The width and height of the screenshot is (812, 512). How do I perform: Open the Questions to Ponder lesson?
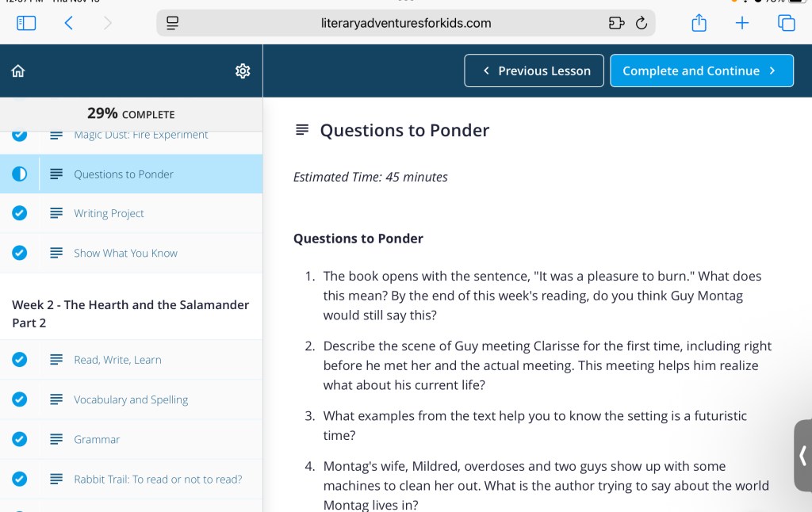(x=124, y=174)
